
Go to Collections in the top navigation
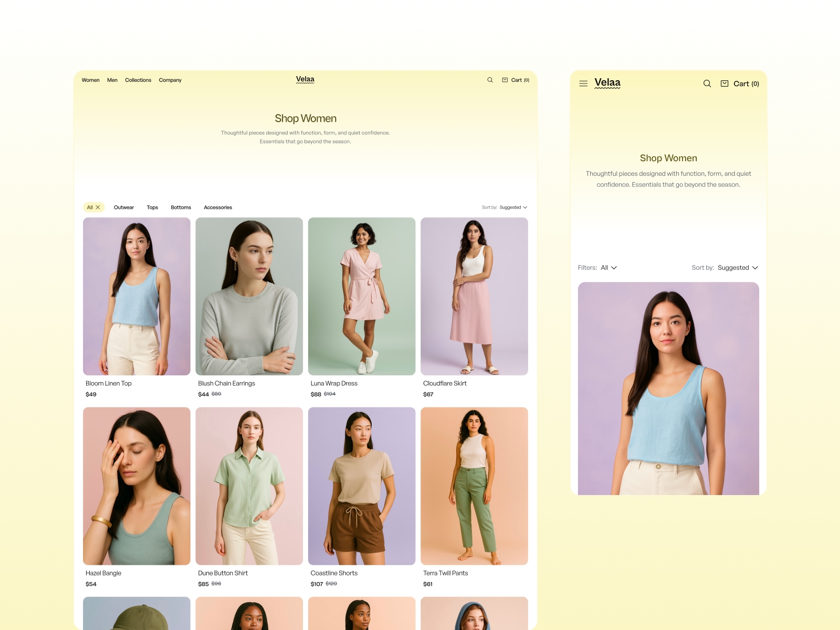(138, 80)
